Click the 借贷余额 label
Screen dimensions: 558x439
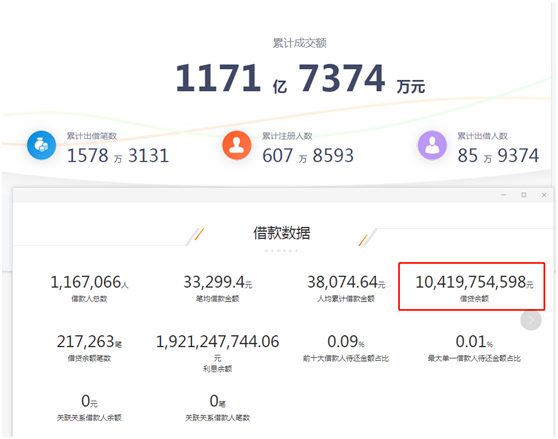474,299
